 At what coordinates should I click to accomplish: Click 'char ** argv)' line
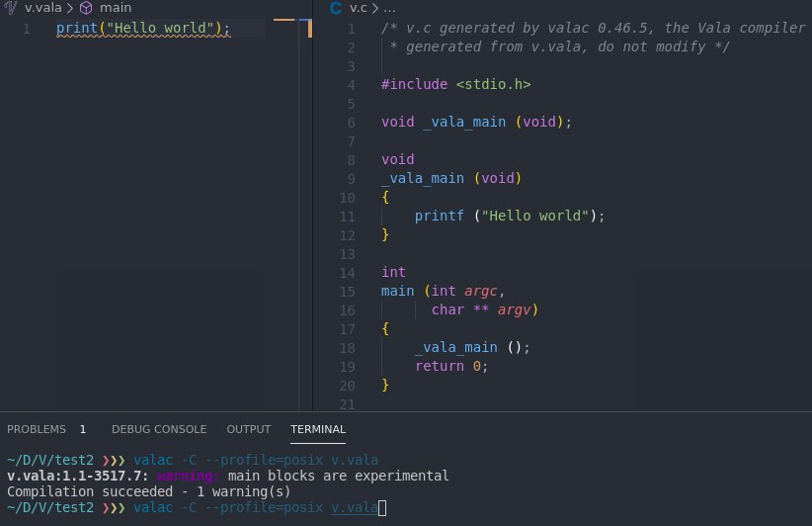(485, 309)
